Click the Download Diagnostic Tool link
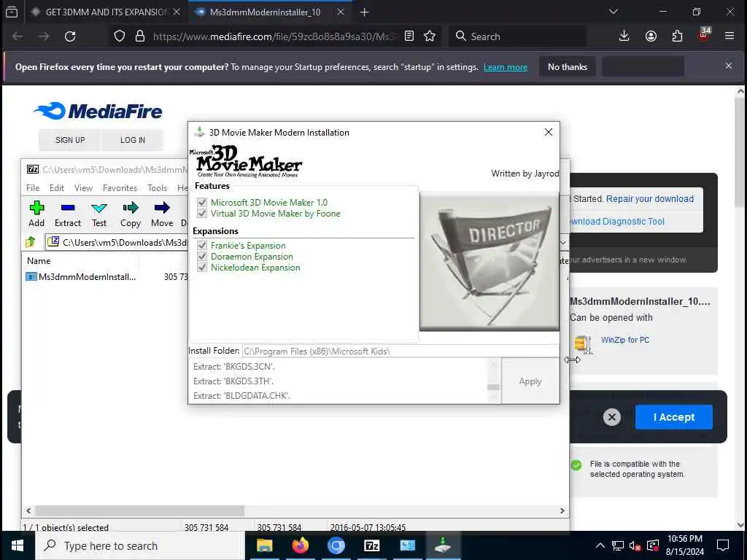Screen dimensions: 747x560 [617, 222]
